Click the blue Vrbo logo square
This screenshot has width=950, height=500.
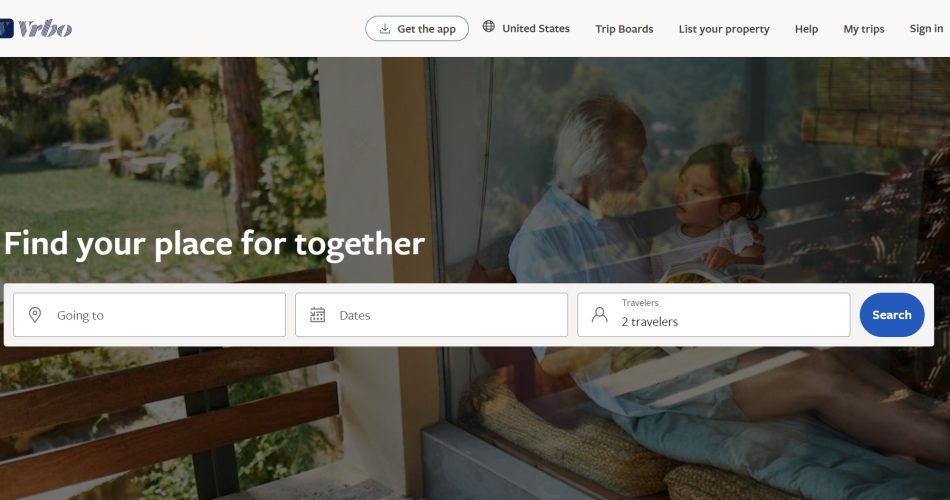point(6,28)
